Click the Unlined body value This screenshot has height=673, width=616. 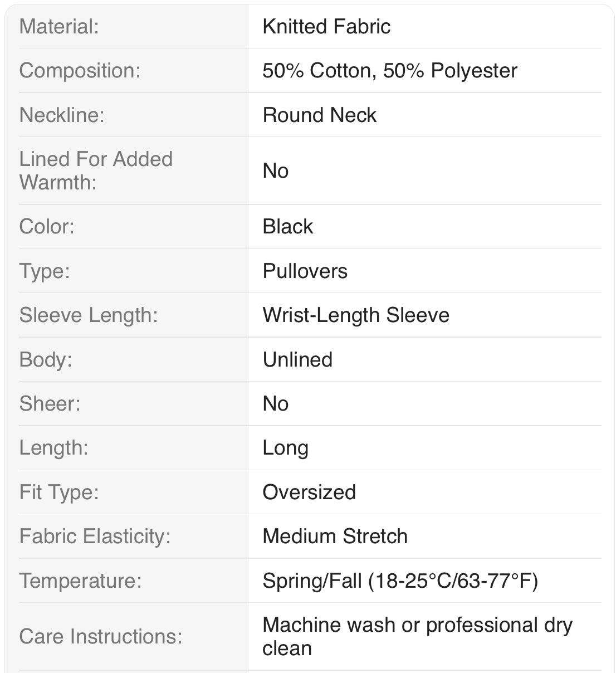[x=297, y=360]
